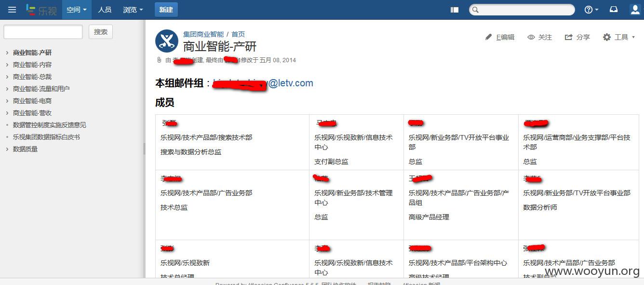Click the 支付副总监 text
This screenshot has width=644, height=285.
[332, 162]
